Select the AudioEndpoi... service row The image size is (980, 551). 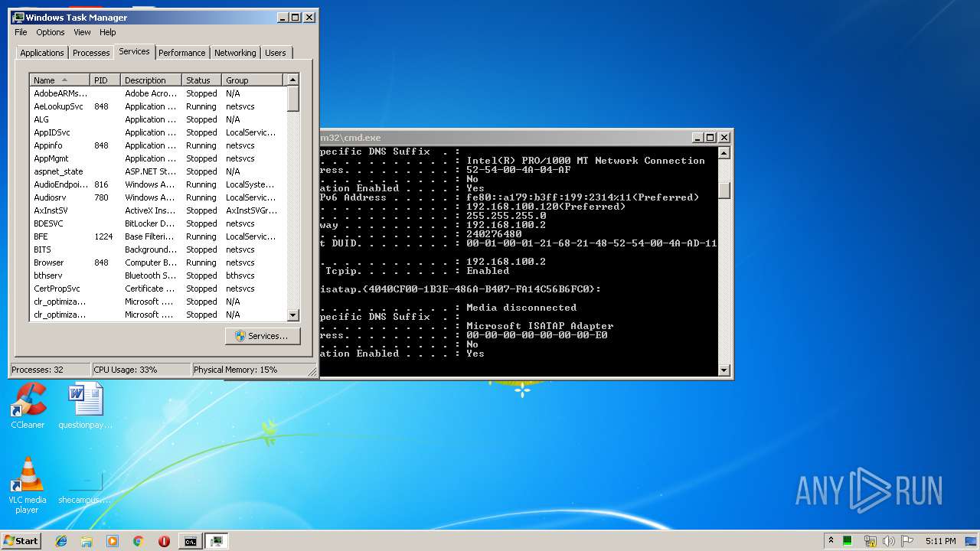(158, 184)
